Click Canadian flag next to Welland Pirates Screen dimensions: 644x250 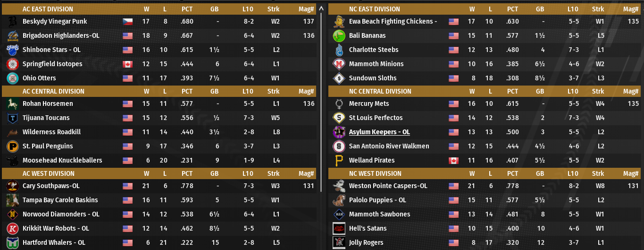[453, 160]
